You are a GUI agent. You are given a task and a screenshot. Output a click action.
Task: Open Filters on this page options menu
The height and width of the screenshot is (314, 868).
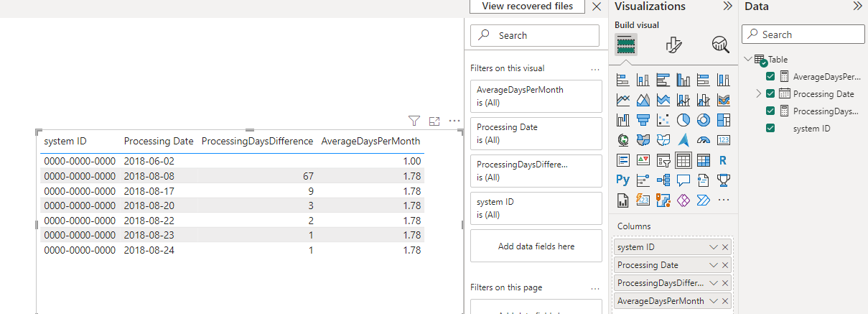point(594,288)
